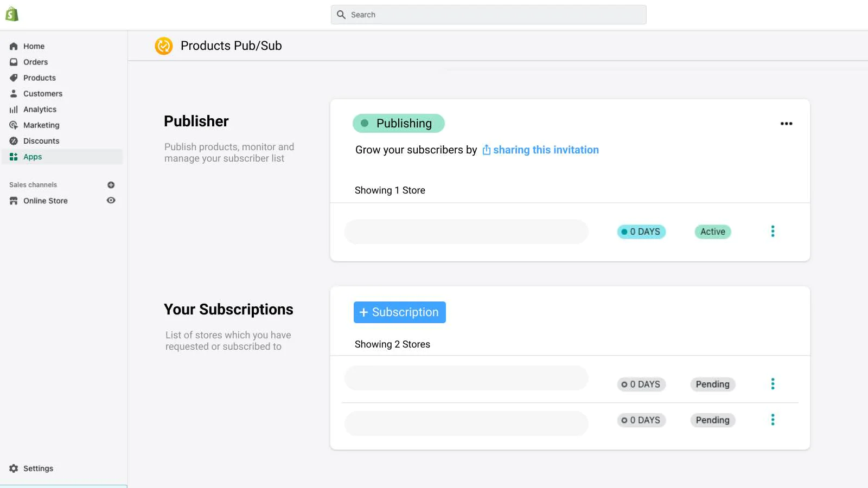
Task: View Online Store with the eye icon
Action: point(111,201)
